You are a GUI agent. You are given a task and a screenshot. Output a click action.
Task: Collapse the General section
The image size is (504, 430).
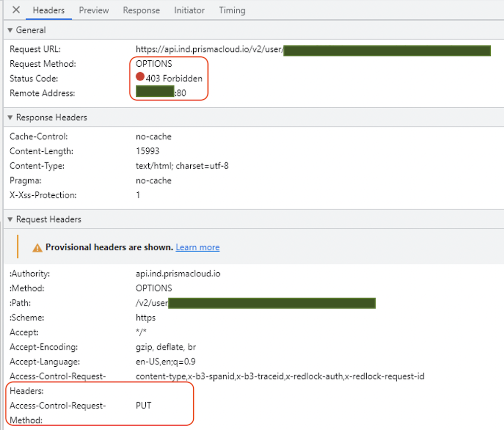tap(10, 30)
